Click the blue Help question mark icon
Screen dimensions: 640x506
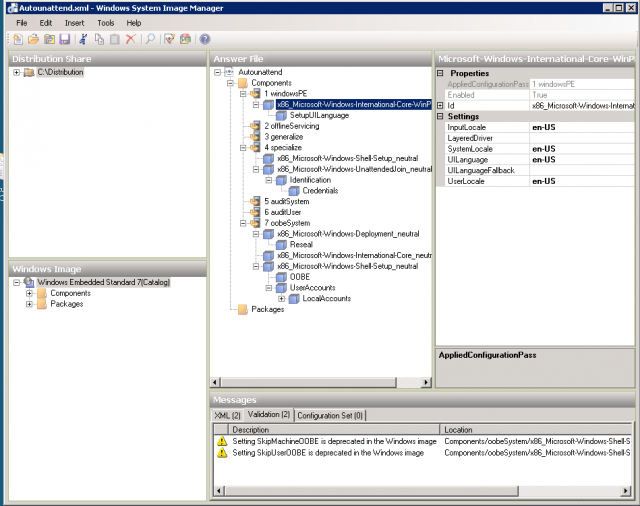(205, 39)
